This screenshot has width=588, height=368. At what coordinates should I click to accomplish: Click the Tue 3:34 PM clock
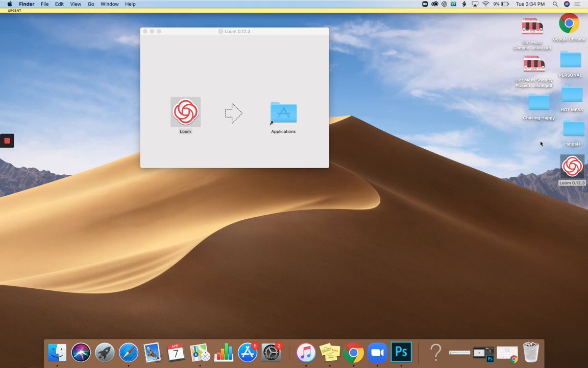(530, 4)
